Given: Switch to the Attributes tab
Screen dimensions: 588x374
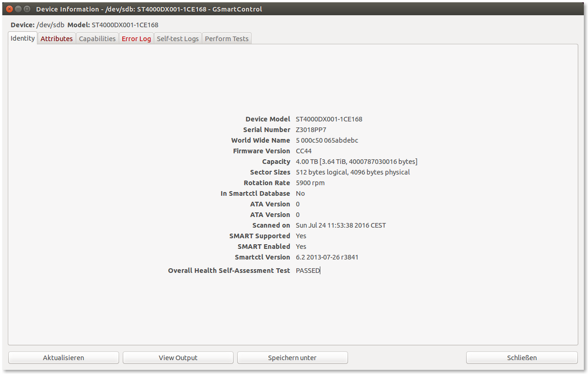Looking at the screenshot, I should pyautogui.click(x=56, y=39).
